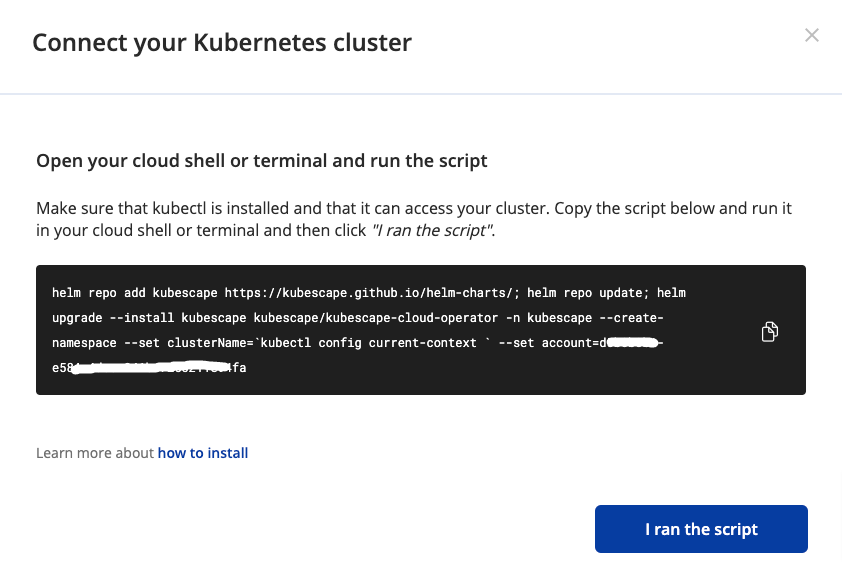Click the 'Open your cloud shell or terminal' heading

point(262,161)
